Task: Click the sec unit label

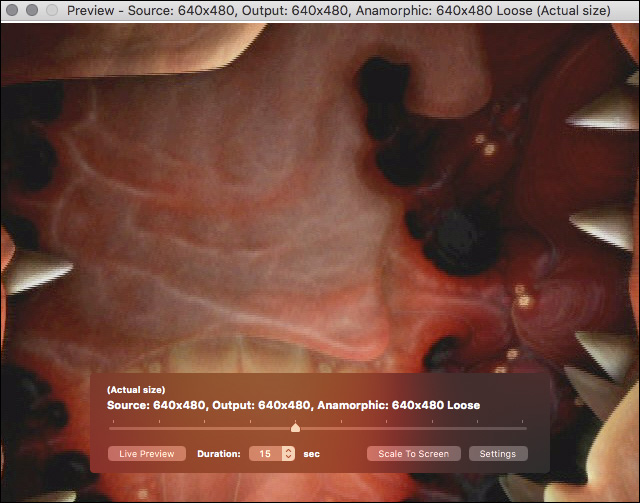Action: click(311, 454)
